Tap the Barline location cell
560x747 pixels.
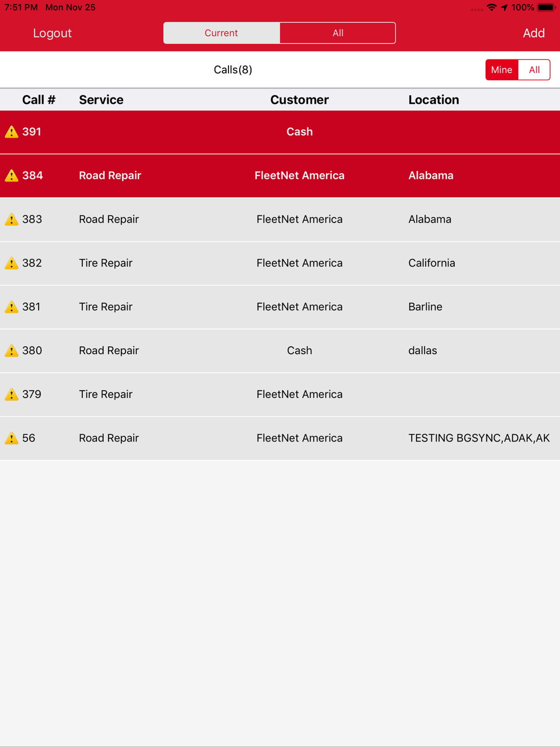[425, 307]
